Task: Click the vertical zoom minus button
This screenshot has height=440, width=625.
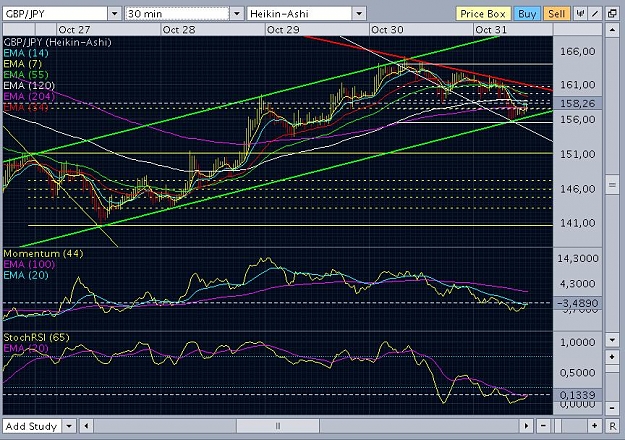Action: (x=612, y=408)
